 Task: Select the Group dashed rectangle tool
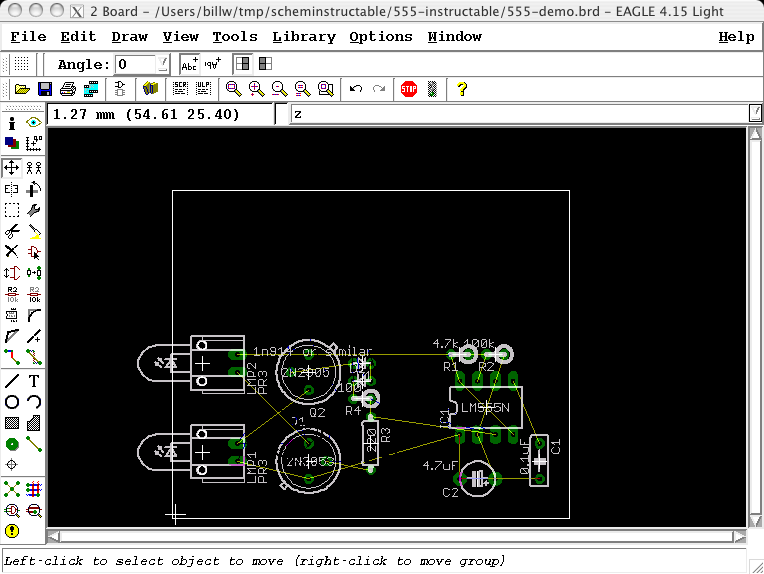click(12, 210)
